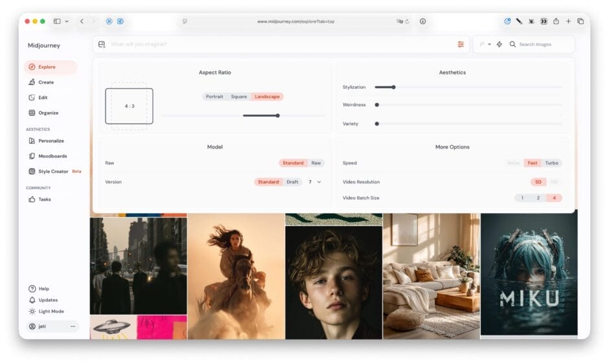Open the cozy living room image
The width and height of the screenshot is (609, 364).
pyautogui.click(x=431, y=276)
